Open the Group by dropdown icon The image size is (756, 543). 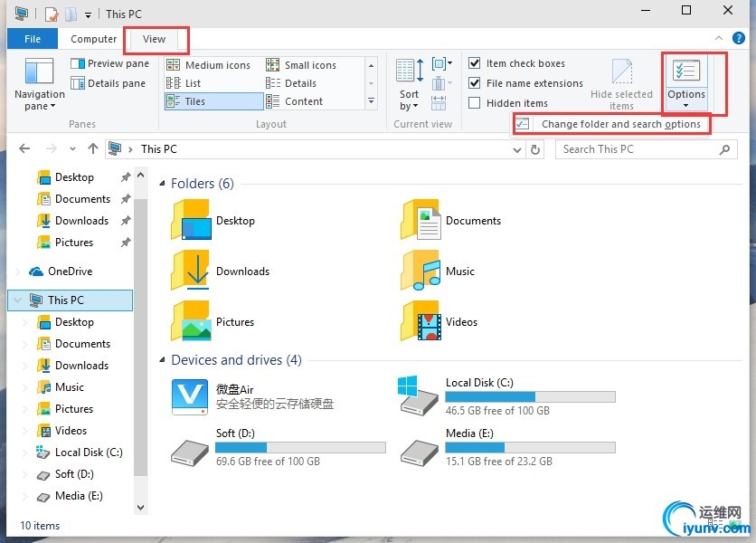441,63
